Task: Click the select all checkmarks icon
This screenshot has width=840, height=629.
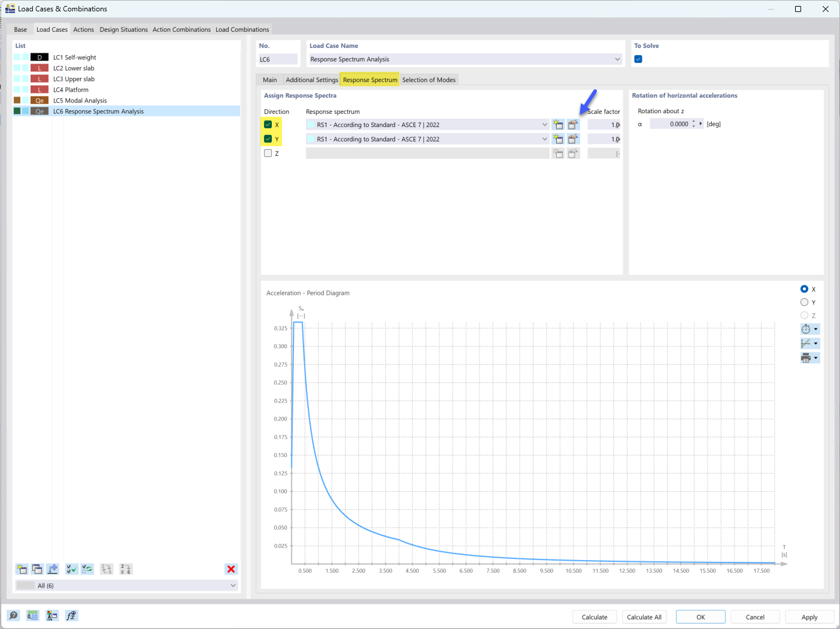Action: tap(72, 569)
